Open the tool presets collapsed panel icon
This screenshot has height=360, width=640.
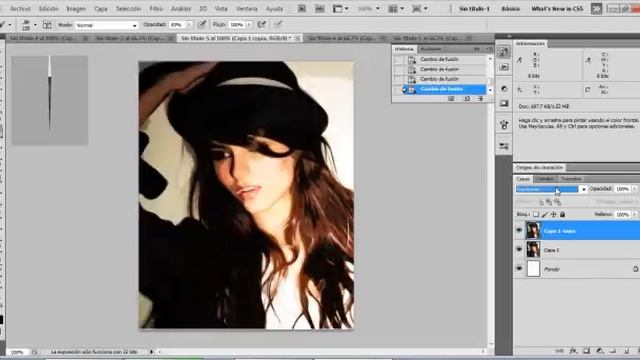pyautogui.click(x=504, y=146)
